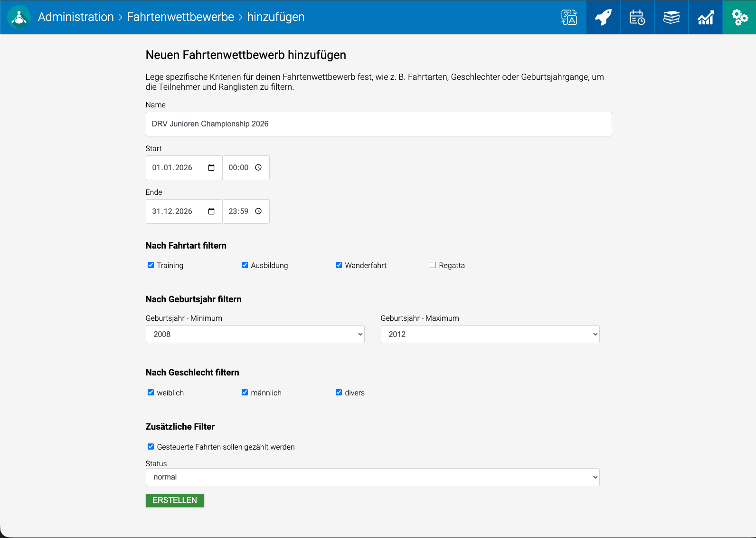This screenshot has width=756, height=538.
Task: Expand Geburtsjahr - Minimum dropdown
Action: [x=255, y=334]
